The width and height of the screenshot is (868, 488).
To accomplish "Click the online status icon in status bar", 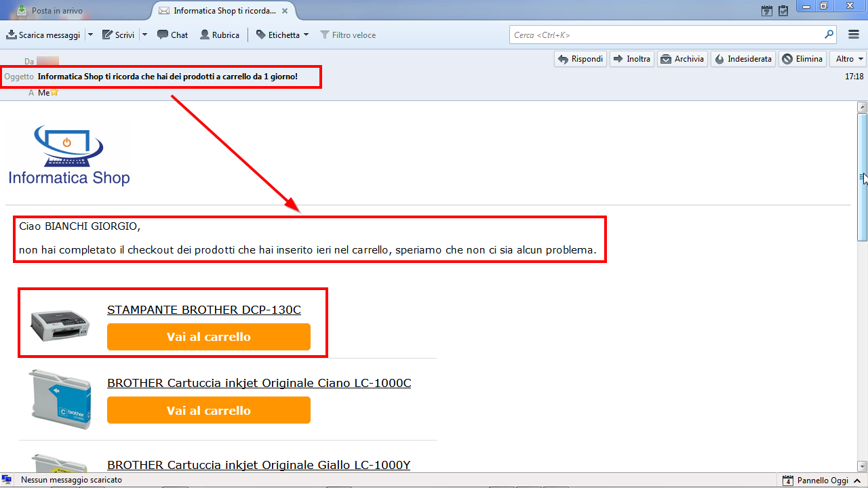I will click(x=7, y=480).
